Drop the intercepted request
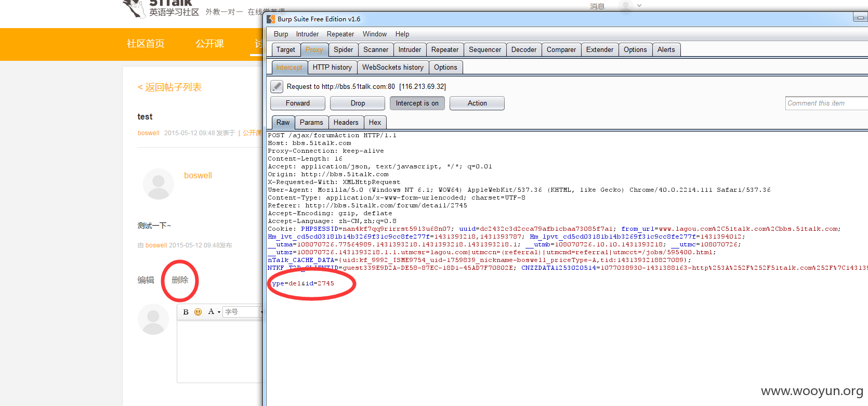 (358, 103)
